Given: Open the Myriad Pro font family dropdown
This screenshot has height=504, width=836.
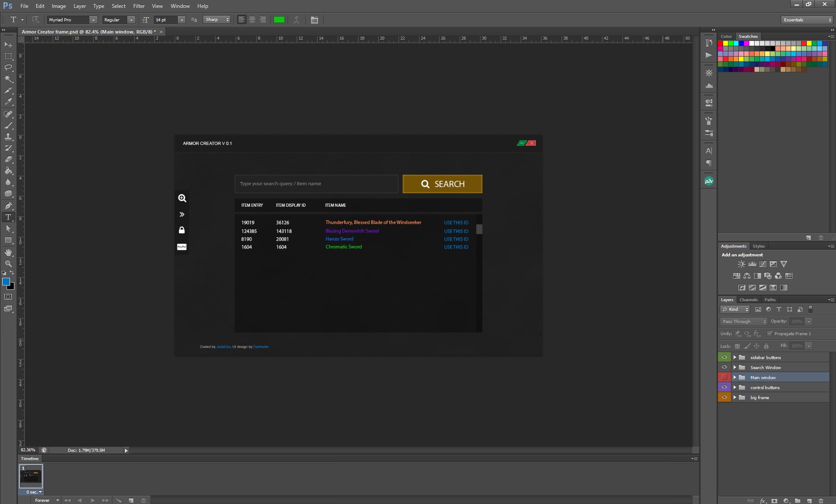Looking at the screenshot, I should point(93,20).
